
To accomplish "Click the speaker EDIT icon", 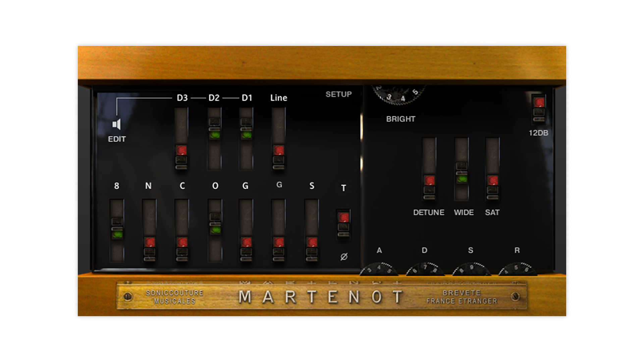I will [116, 125].
